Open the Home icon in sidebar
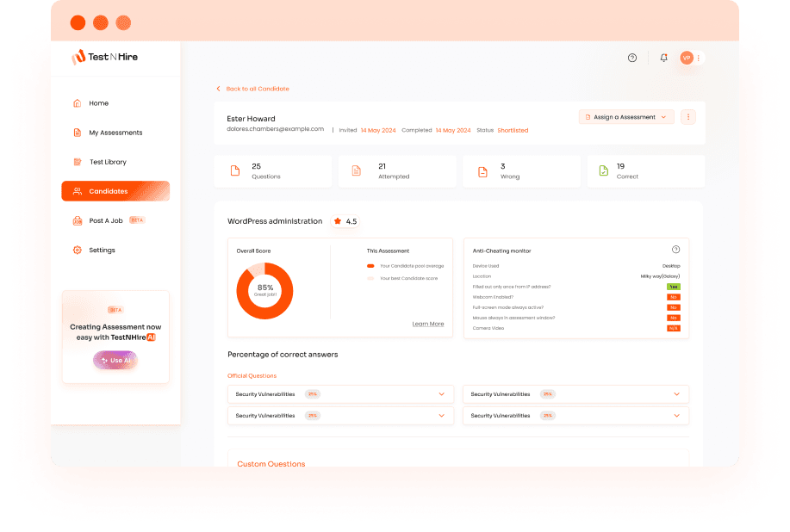 click(x=77, y=103)
